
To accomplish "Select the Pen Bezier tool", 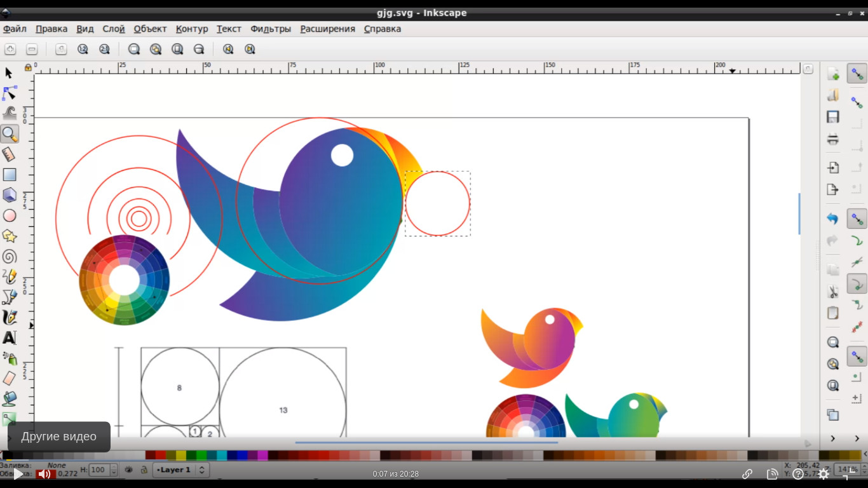I will pos(9,297).
